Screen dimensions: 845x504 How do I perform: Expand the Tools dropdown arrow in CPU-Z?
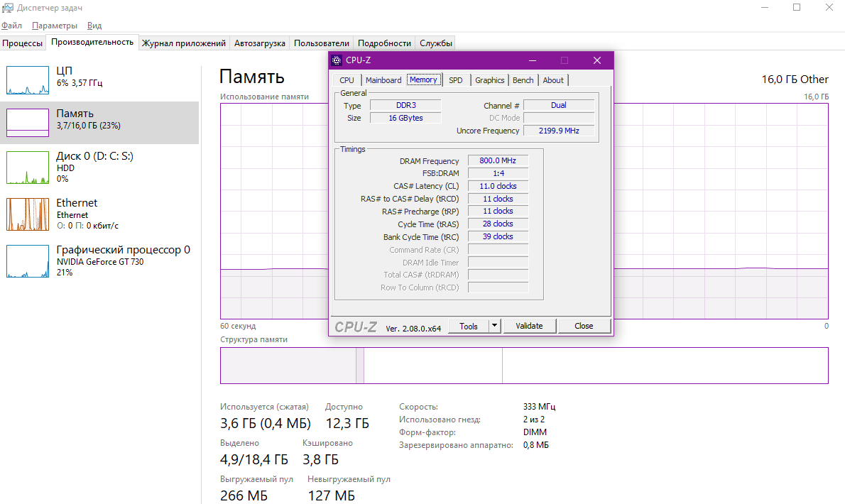coord(495,327)
